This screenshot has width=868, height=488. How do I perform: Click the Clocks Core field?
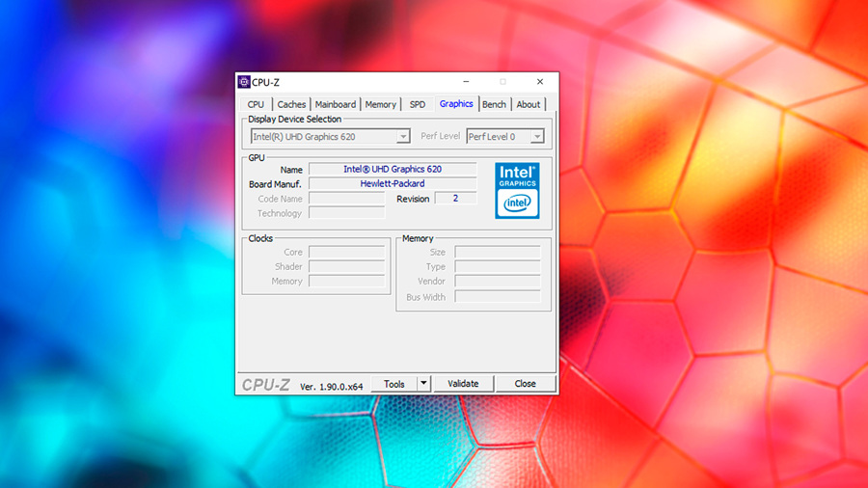(x=346, y=252)
